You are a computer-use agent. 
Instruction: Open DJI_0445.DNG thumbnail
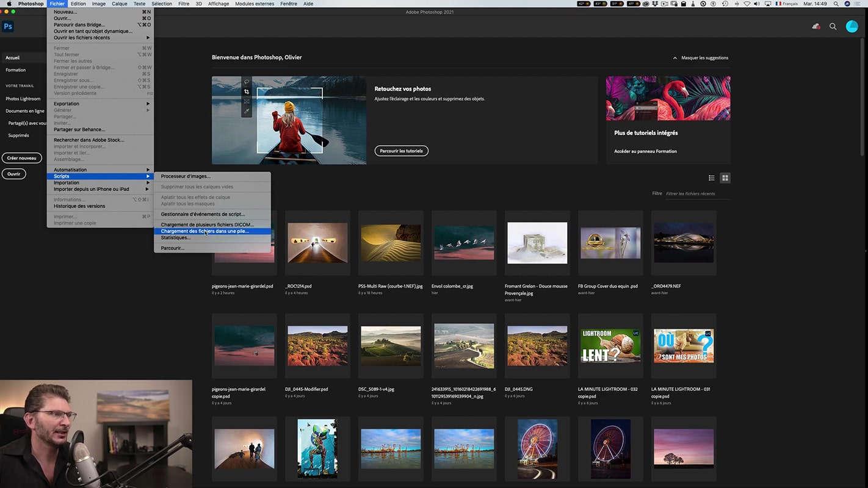(537, 346)
